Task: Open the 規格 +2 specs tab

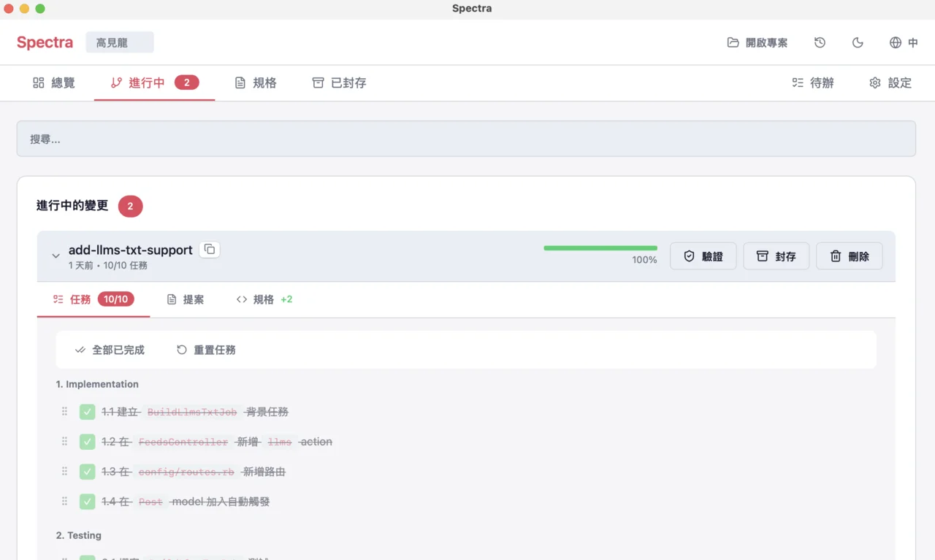Action: click(x=264, y=299)
